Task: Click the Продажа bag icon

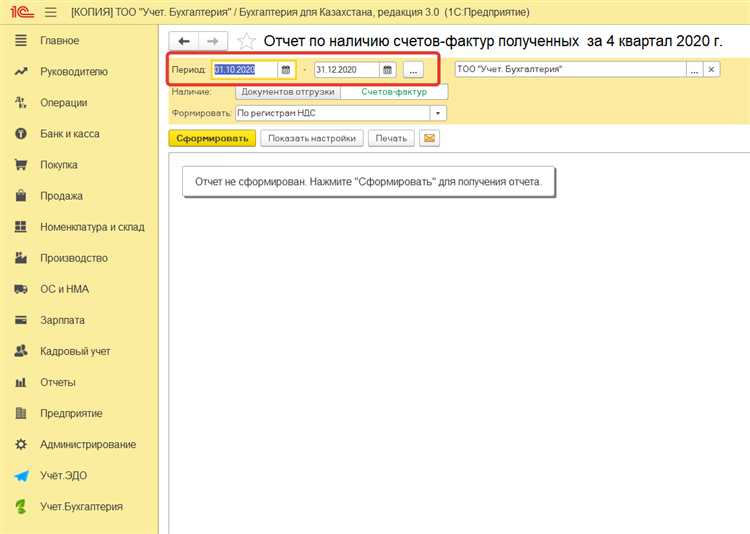Action: click(21, 196)
